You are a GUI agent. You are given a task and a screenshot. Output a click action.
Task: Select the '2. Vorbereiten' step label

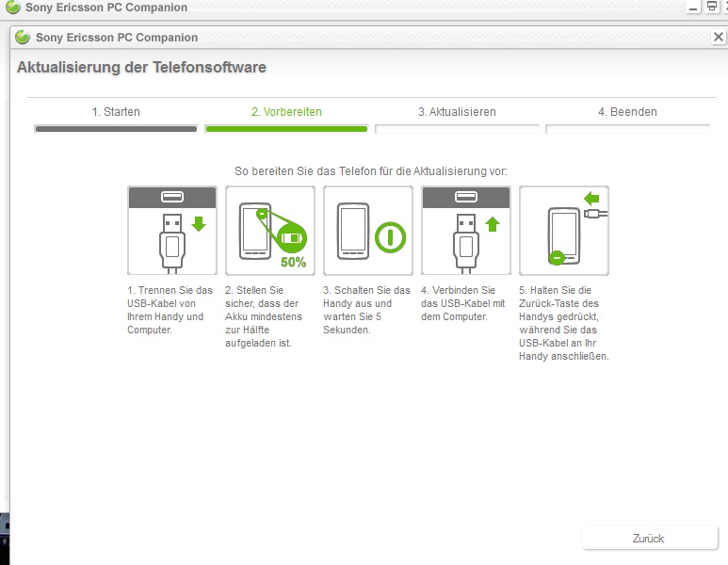click(x=286, y=112)
